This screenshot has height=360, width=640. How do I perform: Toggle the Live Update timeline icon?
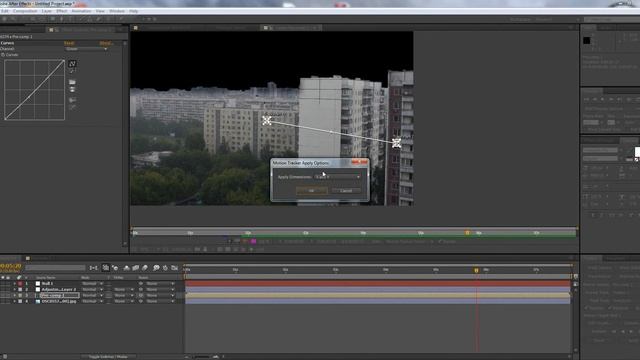(x=106, y=268)
